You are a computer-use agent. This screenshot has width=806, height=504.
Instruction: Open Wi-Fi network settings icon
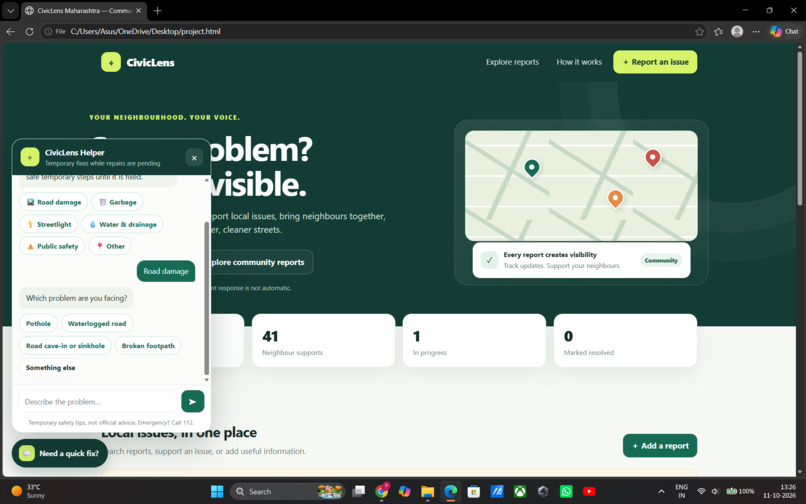[701, 491]
